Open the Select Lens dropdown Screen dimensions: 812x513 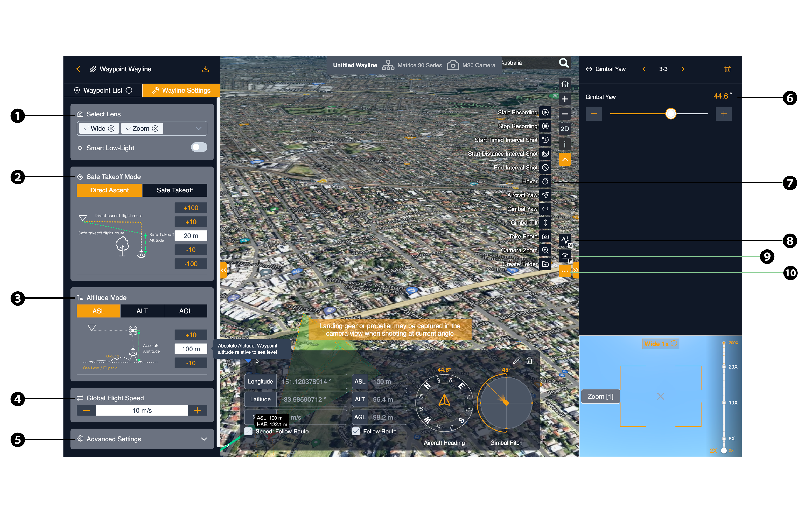click(199, 128)
